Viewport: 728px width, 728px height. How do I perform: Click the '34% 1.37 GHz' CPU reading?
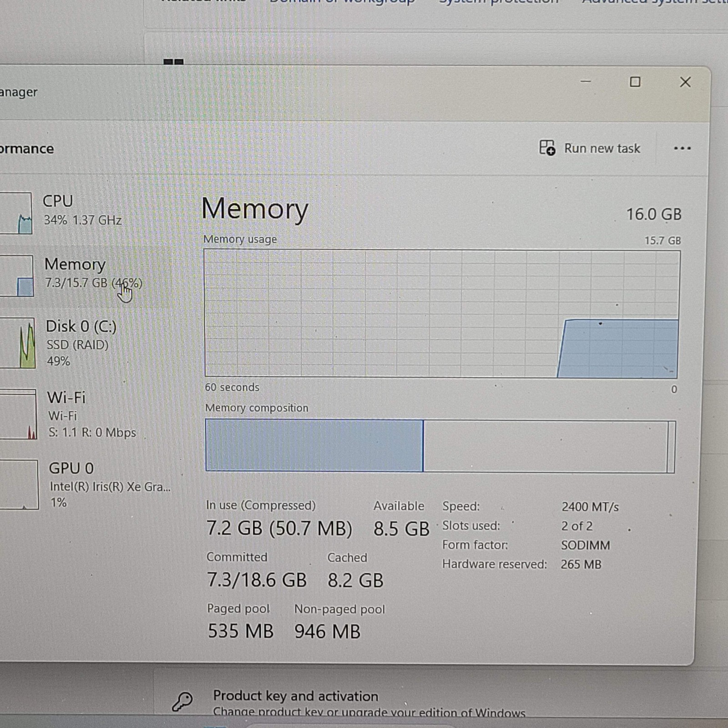click(x=82, y=220)
